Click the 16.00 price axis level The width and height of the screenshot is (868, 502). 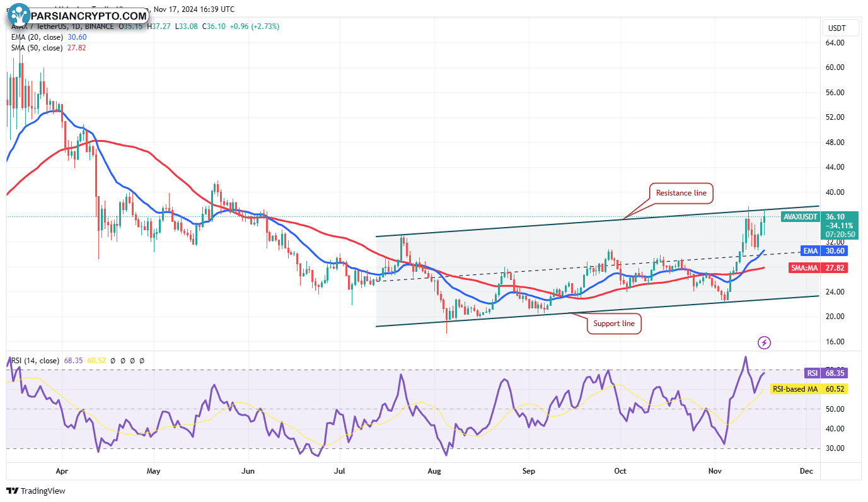[x=836, y=342]
